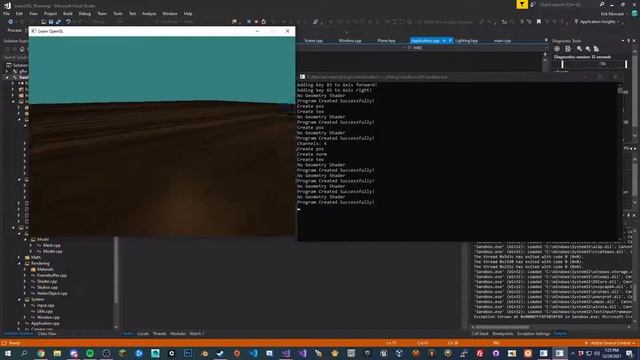
Task: Select Utils.cpp in Solution Explorer
Action: (x=44, y=311)
